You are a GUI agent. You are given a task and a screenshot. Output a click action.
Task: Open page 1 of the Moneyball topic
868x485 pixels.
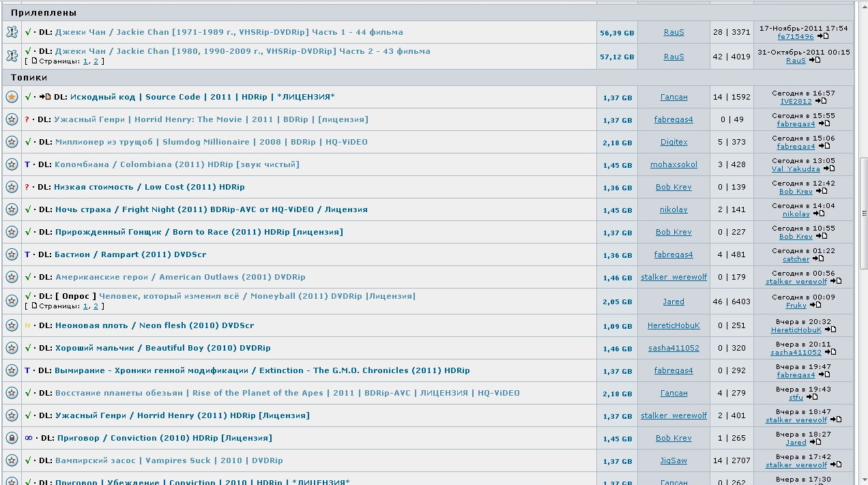click(85, 306)
